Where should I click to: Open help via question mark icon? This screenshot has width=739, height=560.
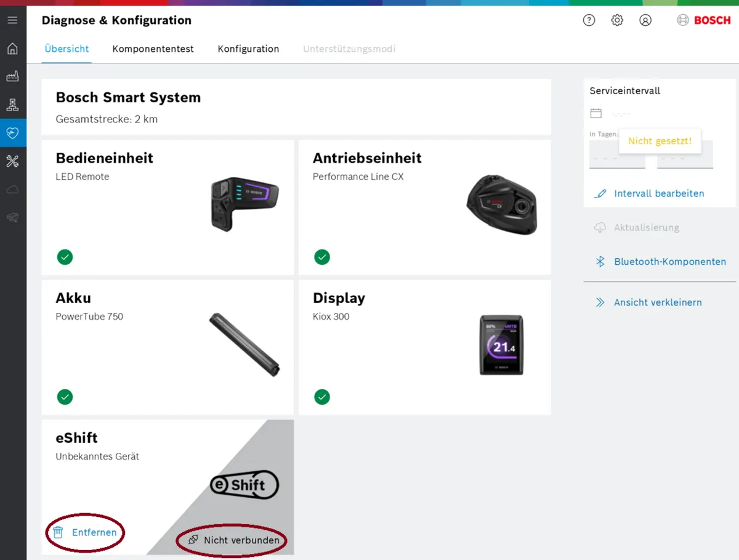pyautogui.click(x=589, y=20)
